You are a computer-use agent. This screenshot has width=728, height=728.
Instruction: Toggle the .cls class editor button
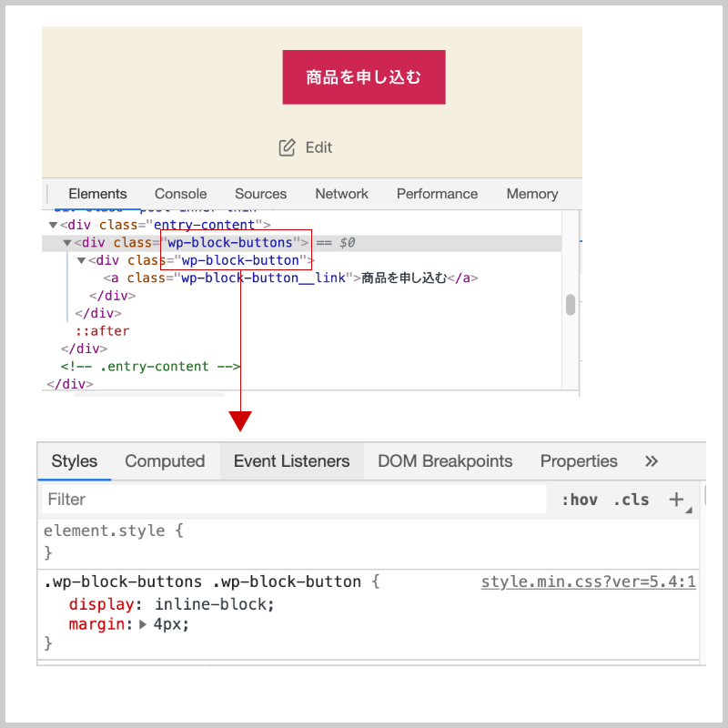pos(631,500)
